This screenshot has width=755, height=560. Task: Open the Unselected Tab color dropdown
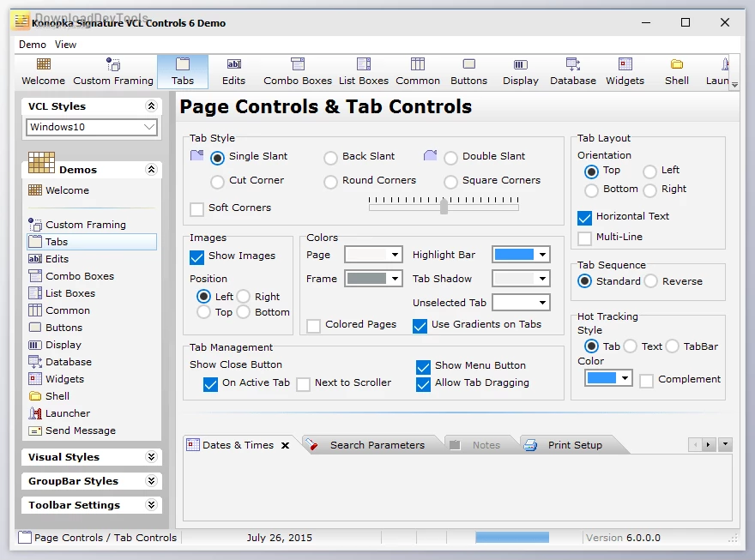click(x=542, y=303)
